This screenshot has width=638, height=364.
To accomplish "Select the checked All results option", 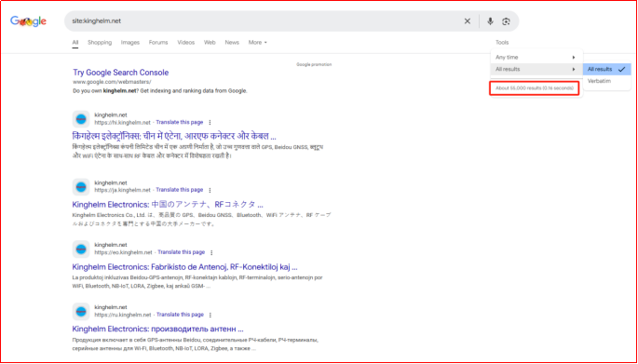I will pos(606,69).
